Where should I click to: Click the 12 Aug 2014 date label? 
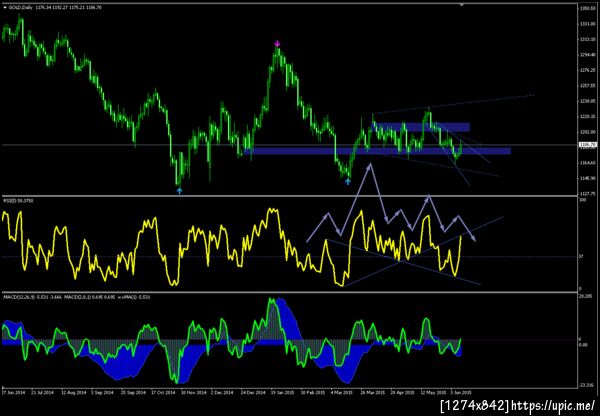tap(74, 392)
